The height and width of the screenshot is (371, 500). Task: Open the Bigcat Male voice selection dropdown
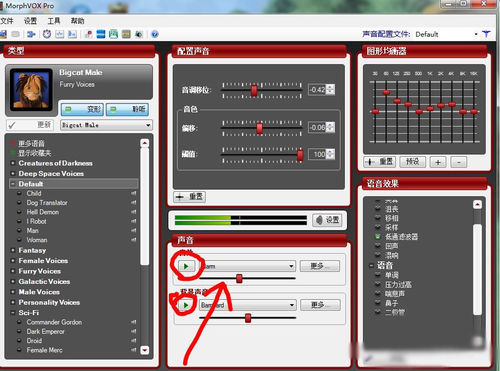pos(106,125)
